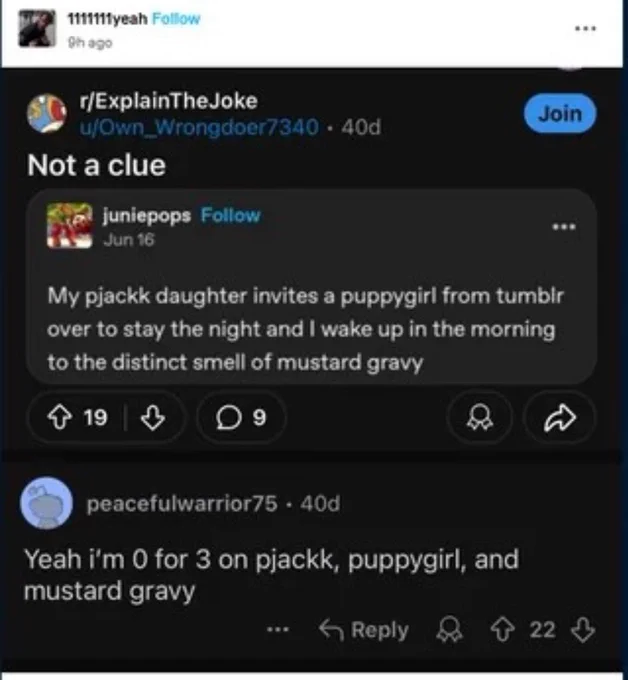Click the 1111111yeah avatar thumbnail
628x680 pixels.
(x=37, y=29)
